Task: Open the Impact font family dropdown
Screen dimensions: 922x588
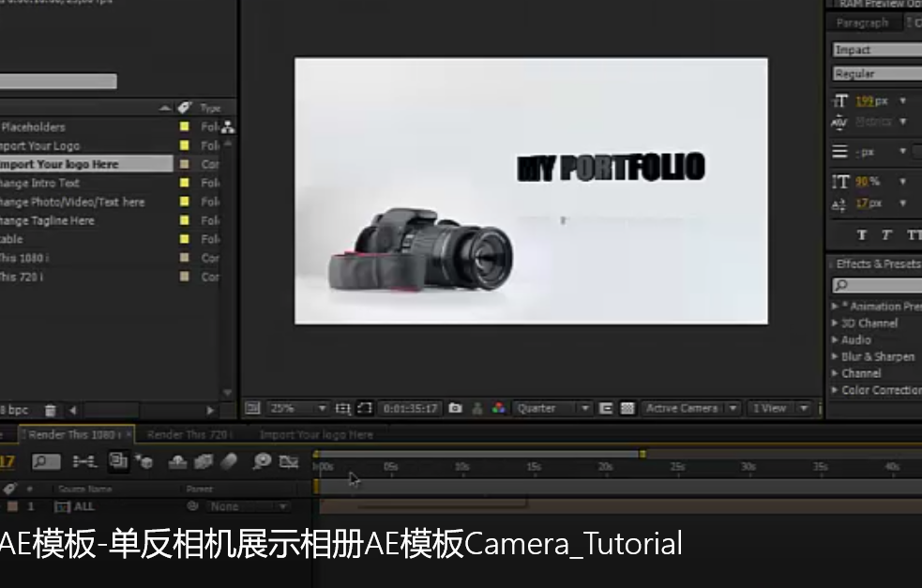Action: pyautogui.click(x=877, y=50)
